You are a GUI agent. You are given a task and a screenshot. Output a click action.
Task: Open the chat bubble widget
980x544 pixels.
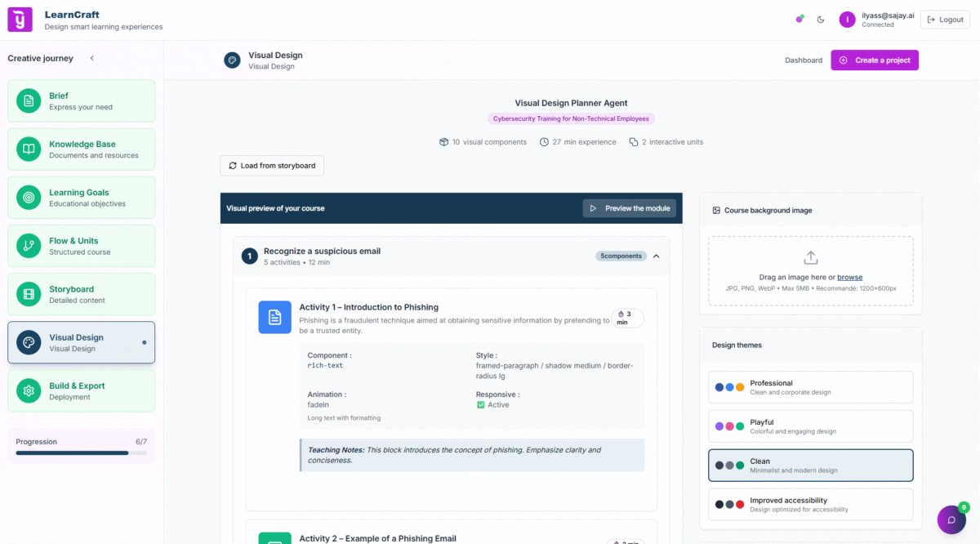tap(951, 520)
